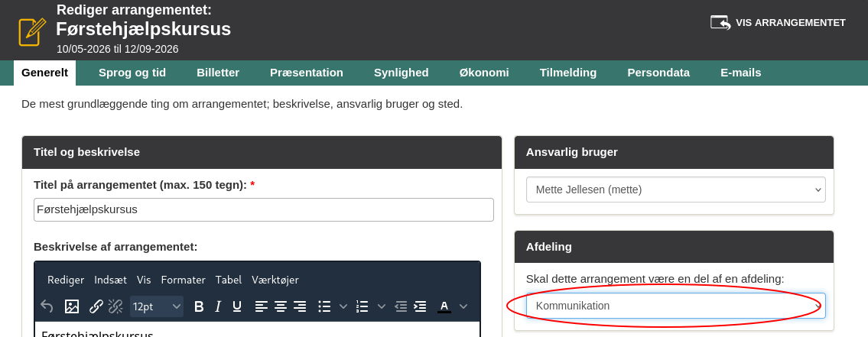Open the 12pt font size dropdown
This screenshot has height=337, width=868.
coord(157,306)
